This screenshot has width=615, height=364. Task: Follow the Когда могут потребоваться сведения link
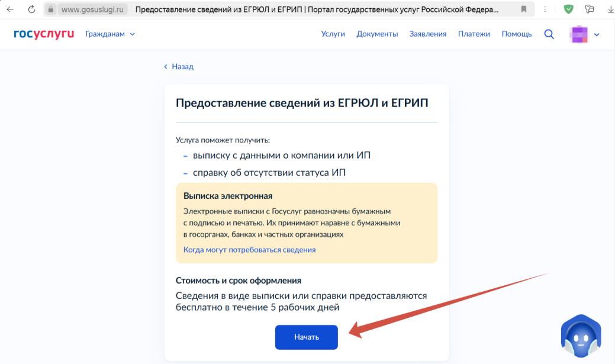coord(249,250)
